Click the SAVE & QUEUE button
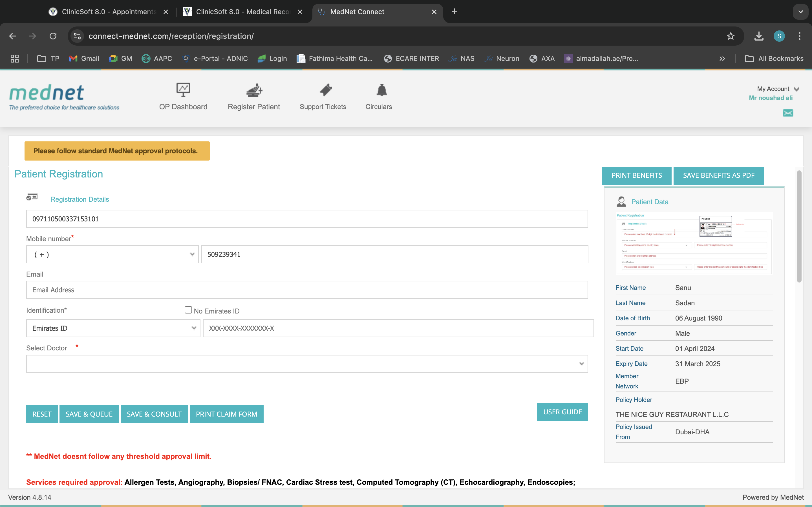812x507 pixels. (x=89, y=414)
